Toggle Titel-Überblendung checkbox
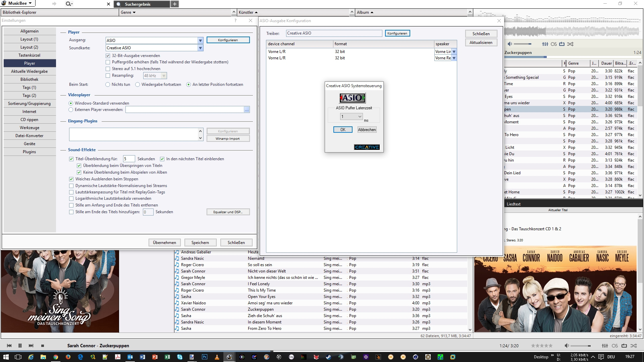 coord(71,159)
